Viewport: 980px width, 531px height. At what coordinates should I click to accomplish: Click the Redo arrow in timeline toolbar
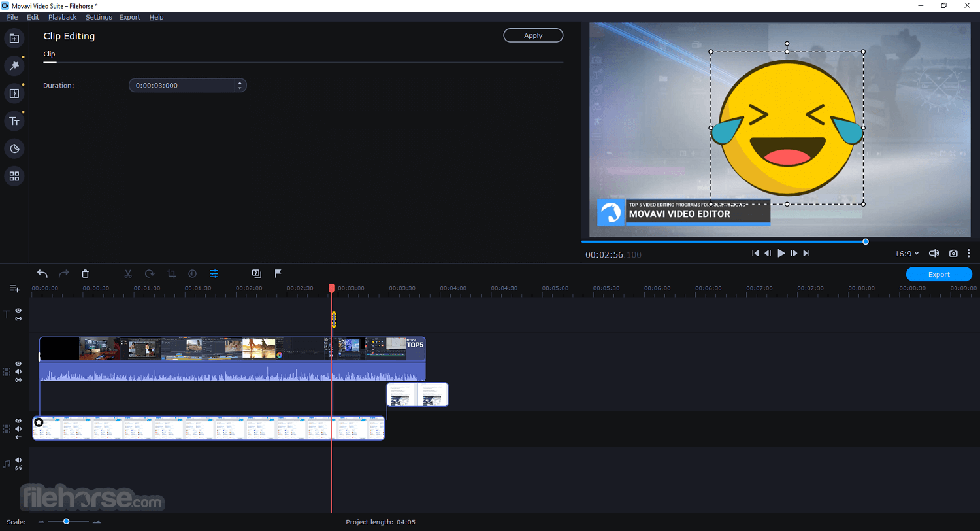pos(64,273)
